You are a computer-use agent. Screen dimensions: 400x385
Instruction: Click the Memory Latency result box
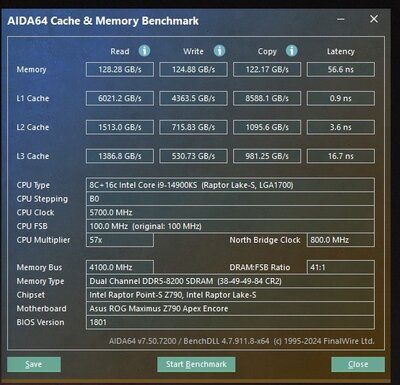click(341, 69)
